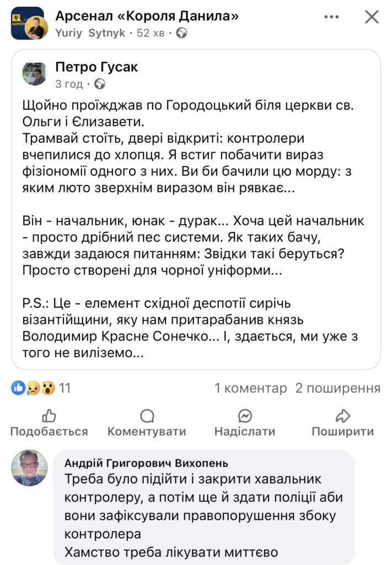View the 2 поширення shares
The width and height of the screenshot is (392, 565).
tap(338, 388)
